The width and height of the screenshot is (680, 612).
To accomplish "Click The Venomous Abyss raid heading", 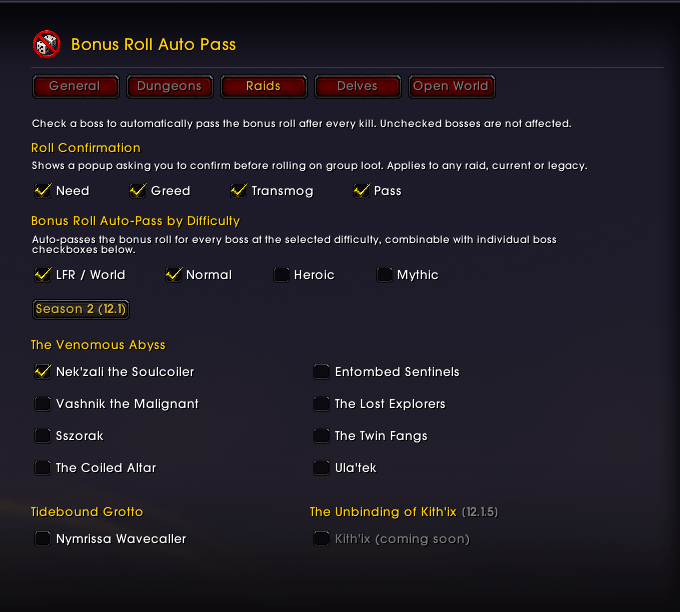I will coord(98,345).
